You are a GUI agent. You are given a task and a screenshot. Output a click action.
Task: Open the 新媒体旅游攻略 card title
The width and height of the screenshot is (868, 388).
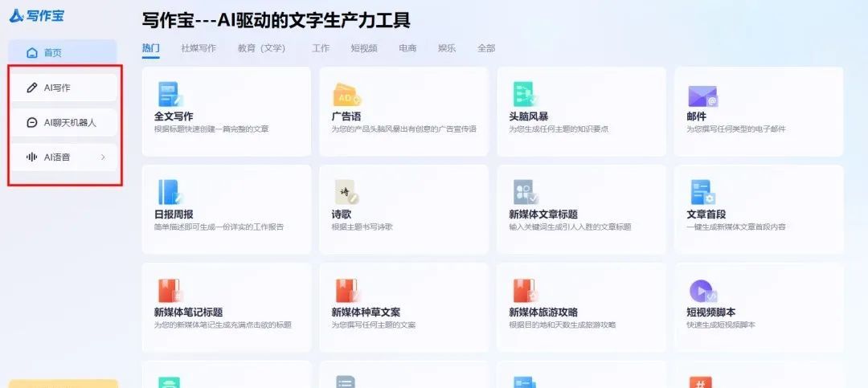point(543,312)
